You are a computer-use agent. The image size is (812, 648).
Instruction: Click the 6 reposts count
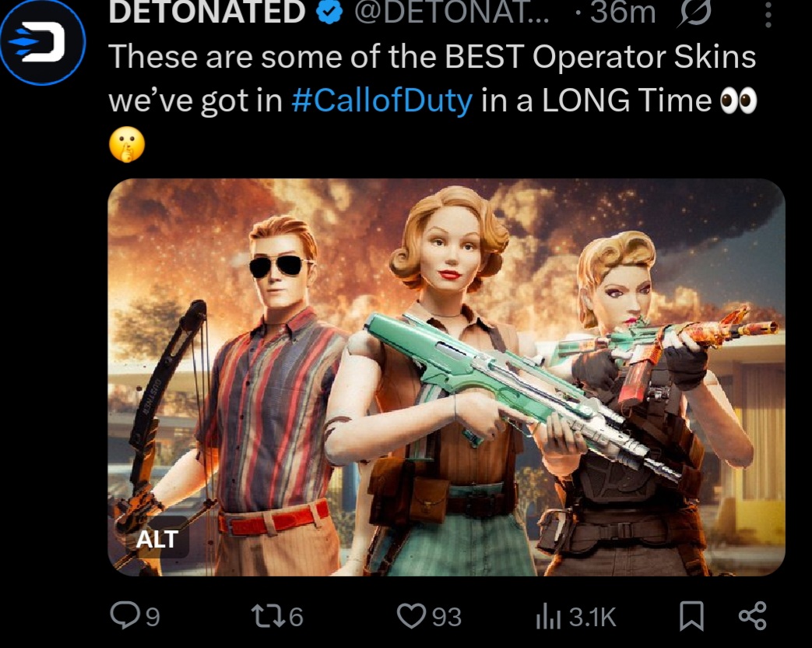coord(296,617)
